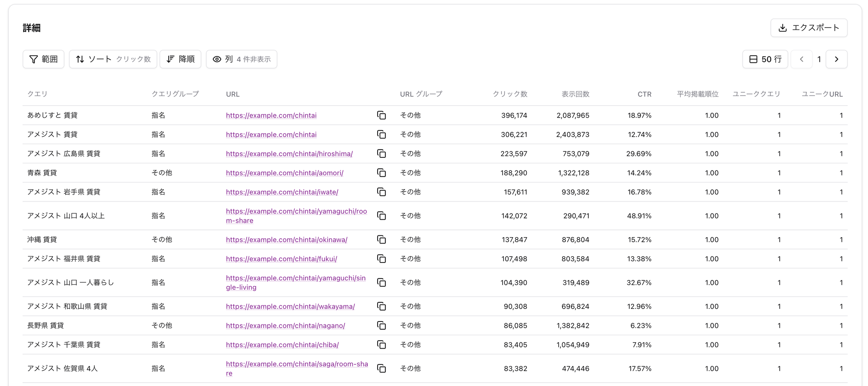Open the nagano chintai link
Viewport: 868px width, 386px height.
[x=286, y=325]
